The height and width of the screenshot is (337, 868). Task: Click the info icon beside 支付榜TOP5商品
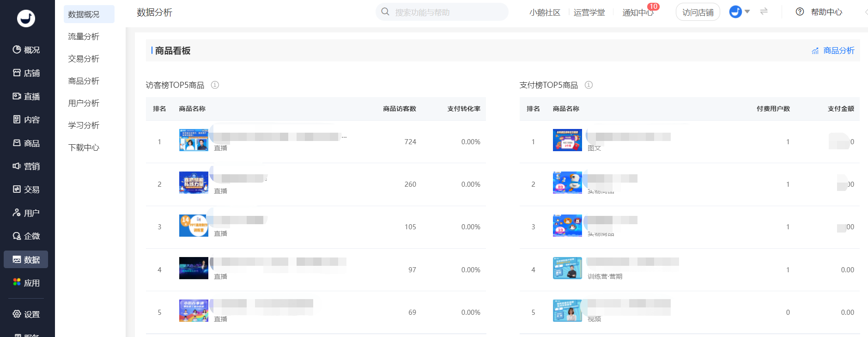click(x=589, y=85)
